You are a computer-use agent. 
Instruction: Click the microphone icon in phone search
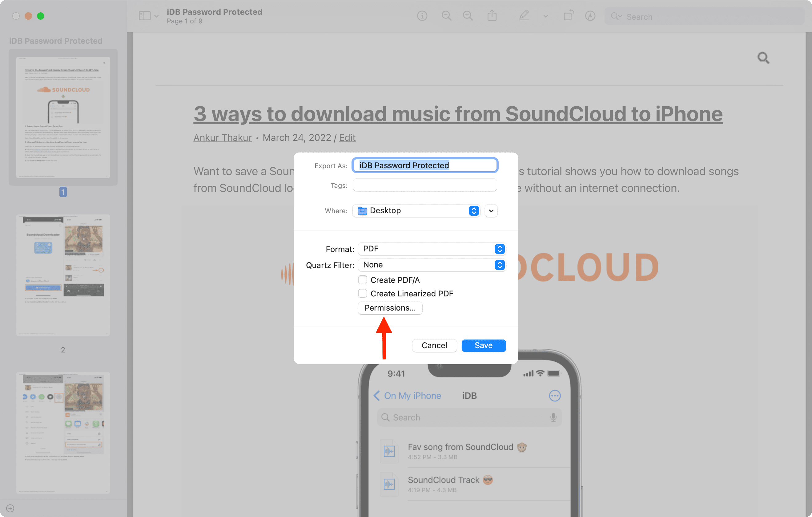pyautogui.click(x=553, y=417)
